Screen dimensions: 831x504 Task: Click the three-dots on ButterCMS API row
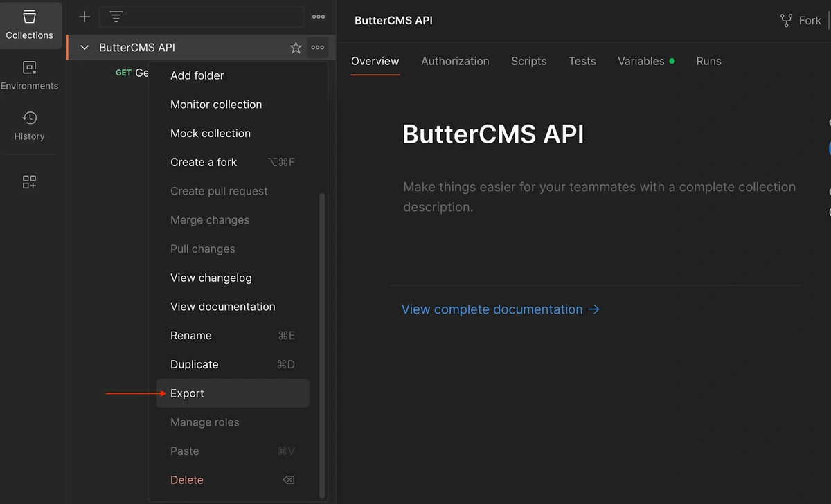317,48
